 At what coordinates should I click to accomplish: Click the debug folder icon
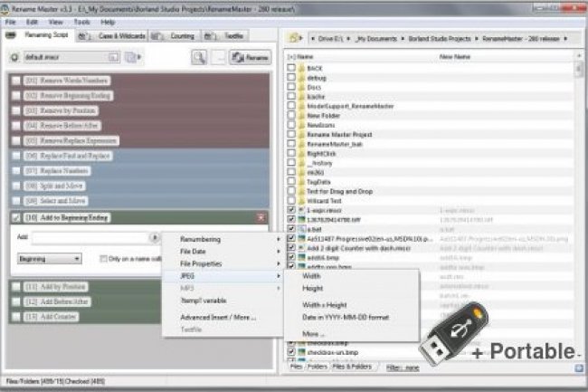(x=301, y=78)
